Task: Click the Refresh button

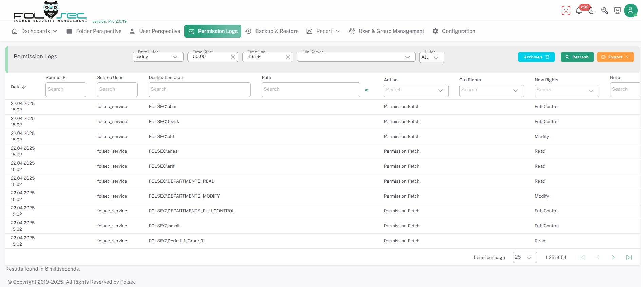Action: click(x=577, y=57)
